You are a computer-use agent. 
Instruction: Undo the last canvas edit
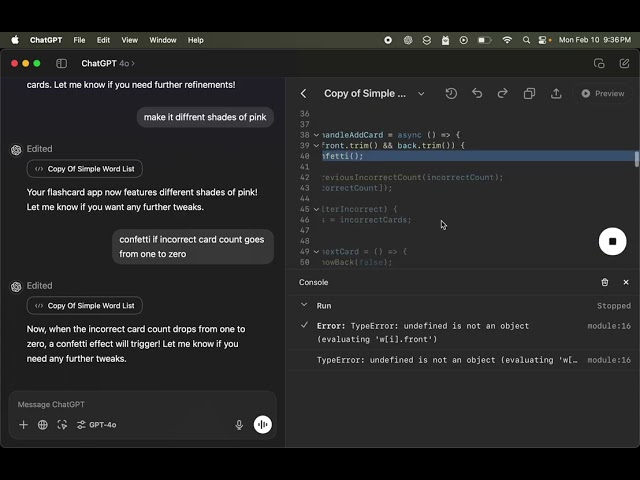477,93
